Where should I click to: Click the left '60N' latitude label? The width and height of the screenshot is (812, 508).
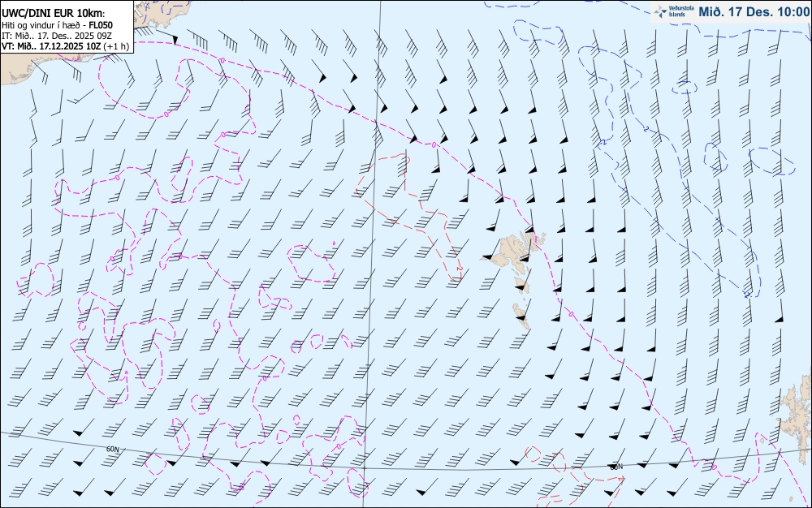pyautogui.click(x=113, y=450)
